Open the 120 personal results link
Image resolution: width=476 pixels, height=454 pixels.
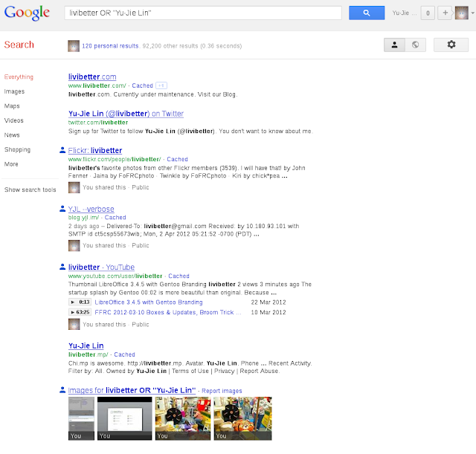[x=110, y=46]
